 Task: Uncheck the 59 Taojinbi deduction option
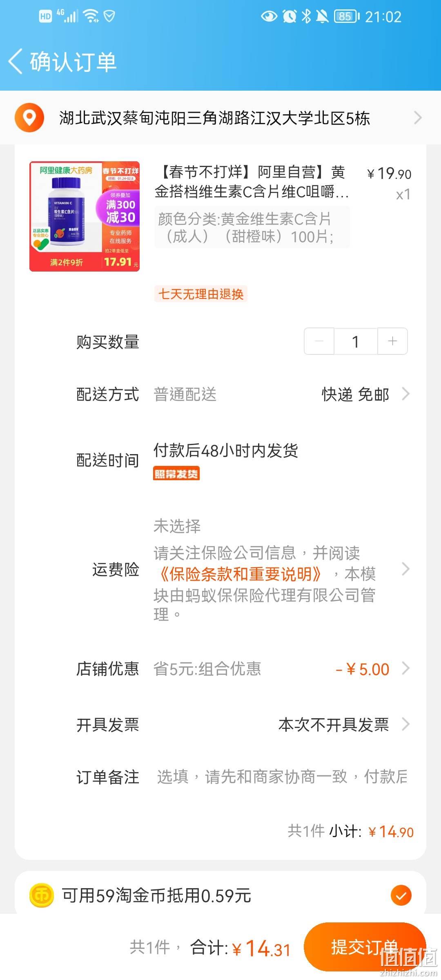click(401, 895)
